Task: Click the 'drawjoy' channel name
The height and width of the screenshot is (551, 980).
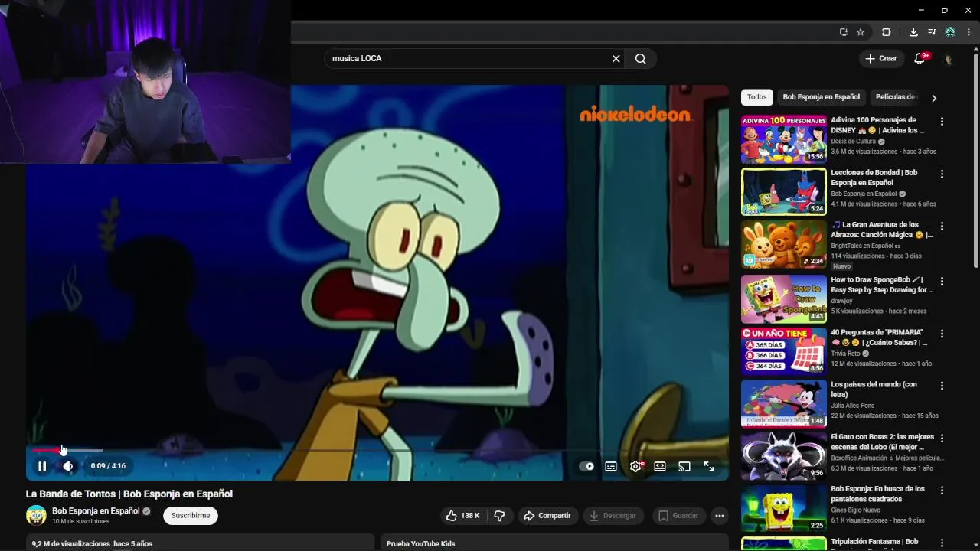Action: (841, 301)
